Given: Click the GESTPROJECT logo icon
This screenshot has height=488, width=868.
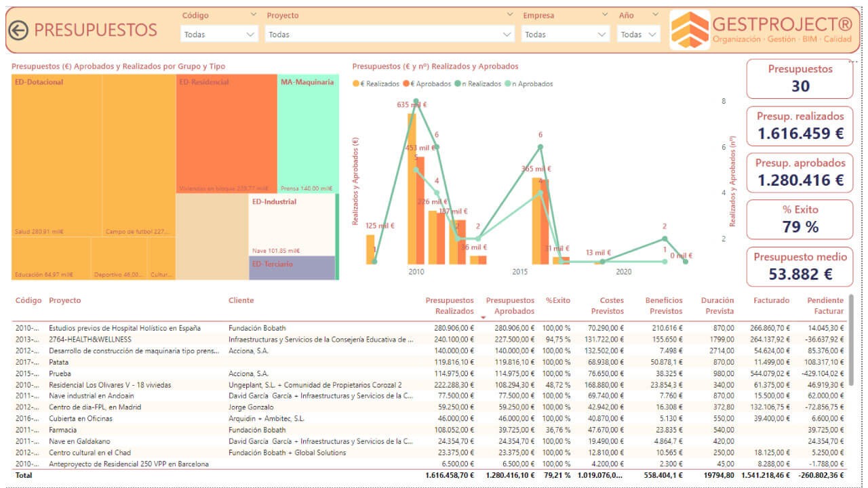Looking at the screenshot, I should point(690,30).
